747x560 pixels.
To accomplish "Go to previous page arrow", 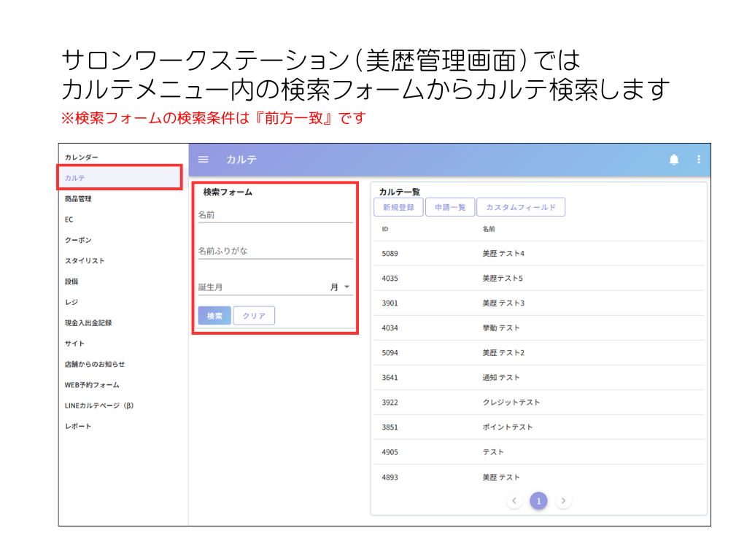I will click(514, 500).
